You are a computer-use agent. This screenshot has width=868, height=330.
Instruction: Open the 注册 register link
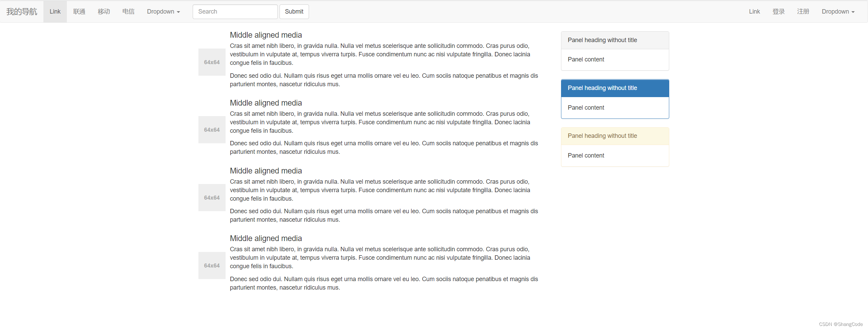tap(803, 12)
